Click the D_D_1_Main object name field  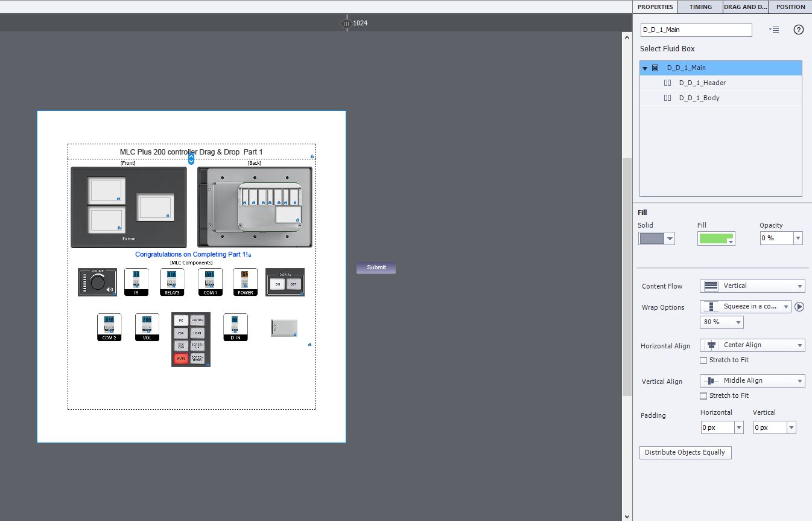pyautogui.click(x=696, y=30)
